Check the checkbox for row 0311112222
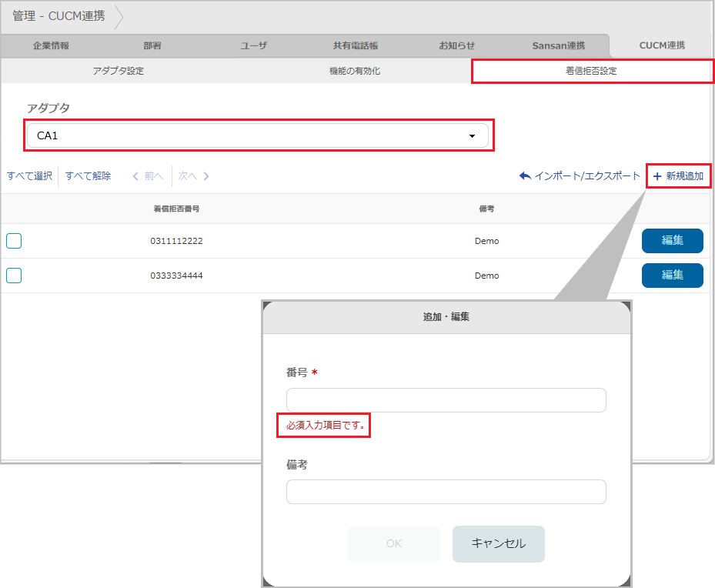The height and width of the screenshot is (588, 715). pos(13,241)
